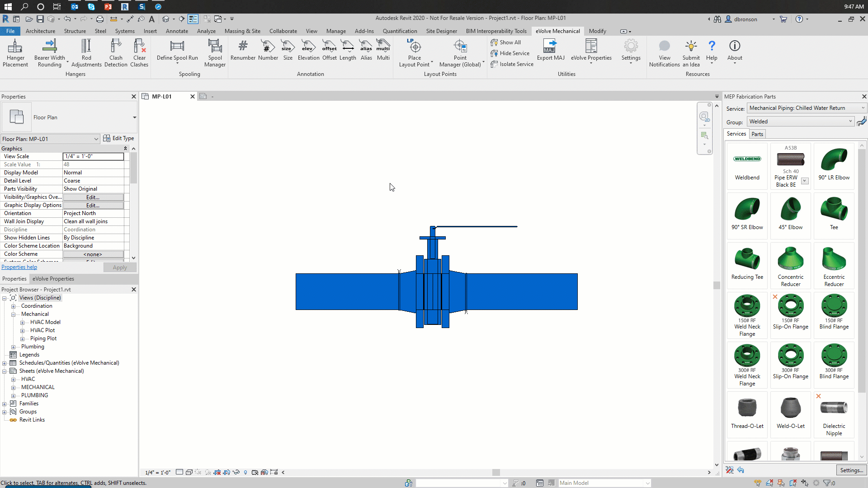Open the Outlook taskbar icon
This screenshot has width=868, height=488.
coord(75,7)
